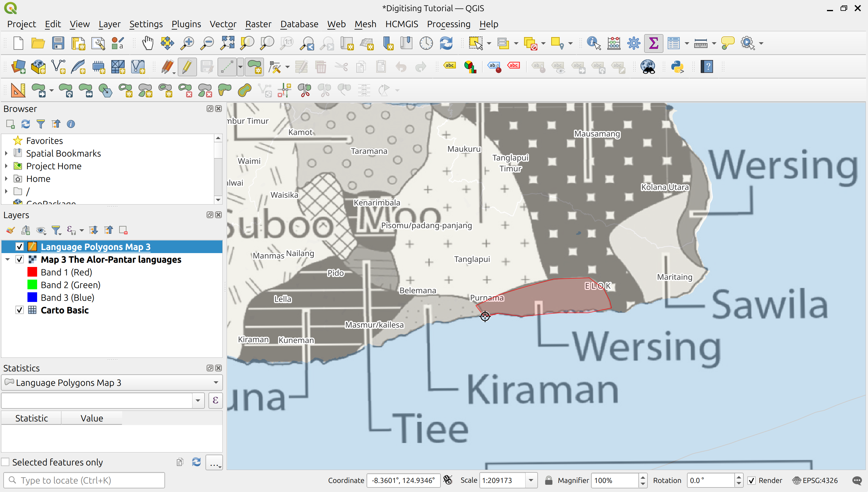Image resolution: width=868 pixels, height=492 pixels.
Task: Disable the Render checkbox in status bar
Action: click(x=752, y=480)
